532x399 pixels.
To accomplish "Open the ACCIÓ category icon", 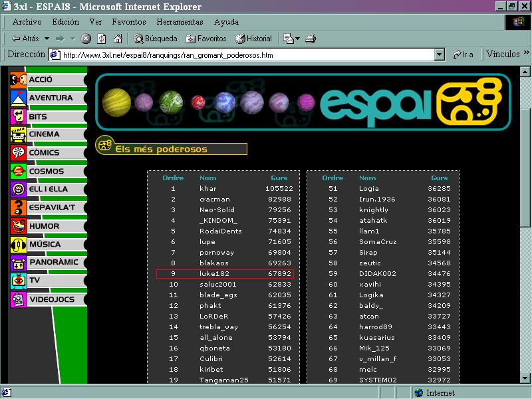I will click(19, 80).
